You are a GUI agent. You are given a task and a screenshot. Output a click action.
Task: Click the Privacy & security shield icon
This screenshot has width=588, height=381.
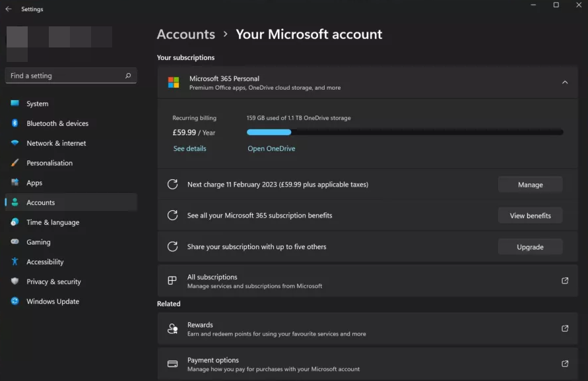click(15, 281)
